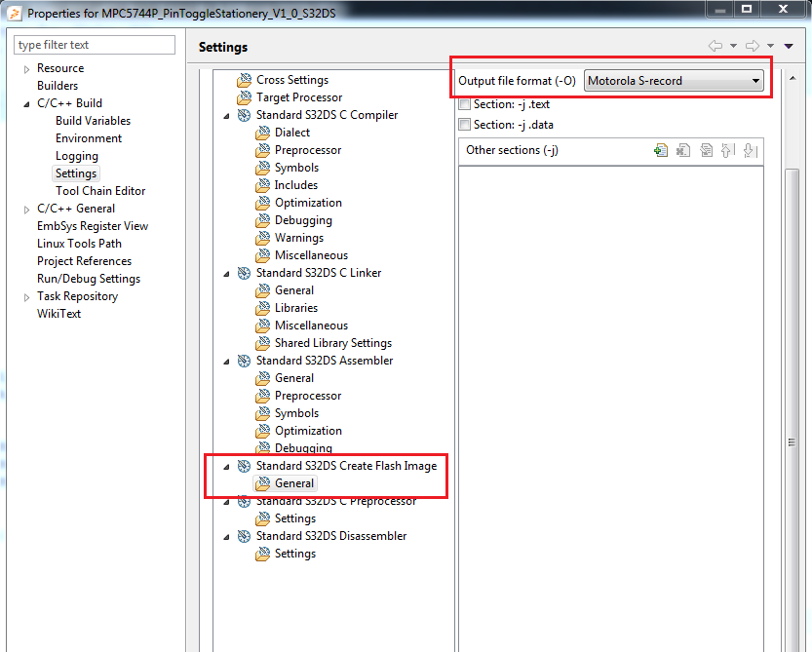Image resolution: width=812 pixels, height=652 pixels.
Task: Select General under Create Flash Image
Action: (294, 483)
